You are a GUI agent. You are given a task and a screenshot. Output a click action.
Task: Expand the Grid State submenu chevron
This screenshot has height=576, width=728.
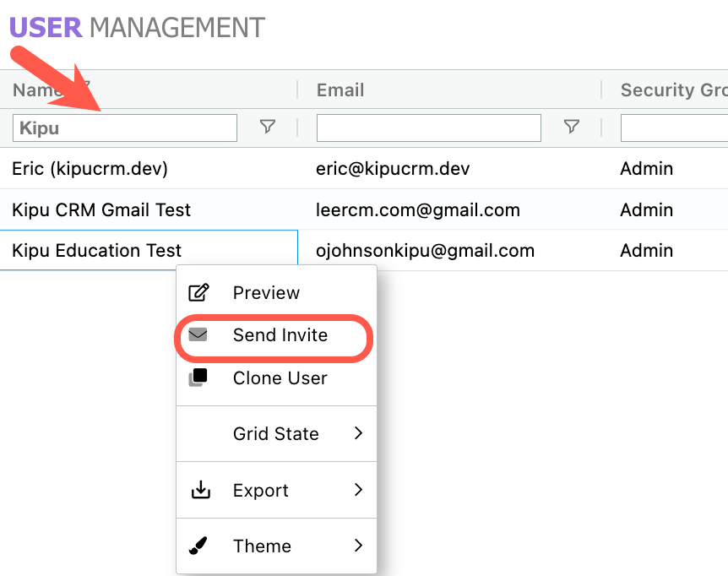coord(358,434)
